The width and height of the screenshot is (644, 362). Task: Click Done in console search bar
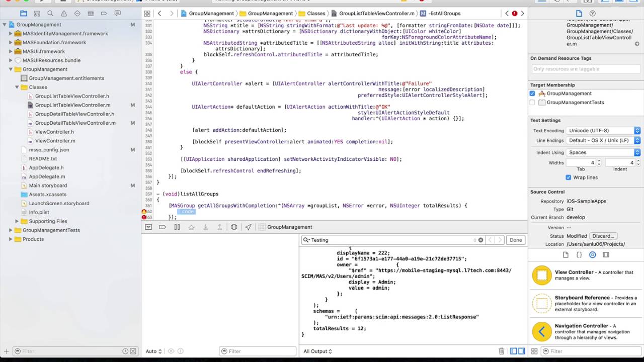[516, 240]
